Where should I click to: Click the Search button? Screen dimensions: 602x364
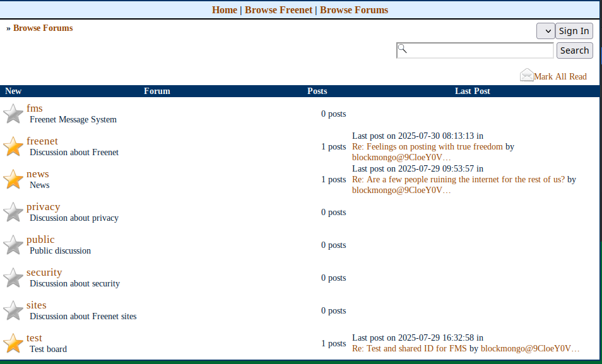(574, 50)
